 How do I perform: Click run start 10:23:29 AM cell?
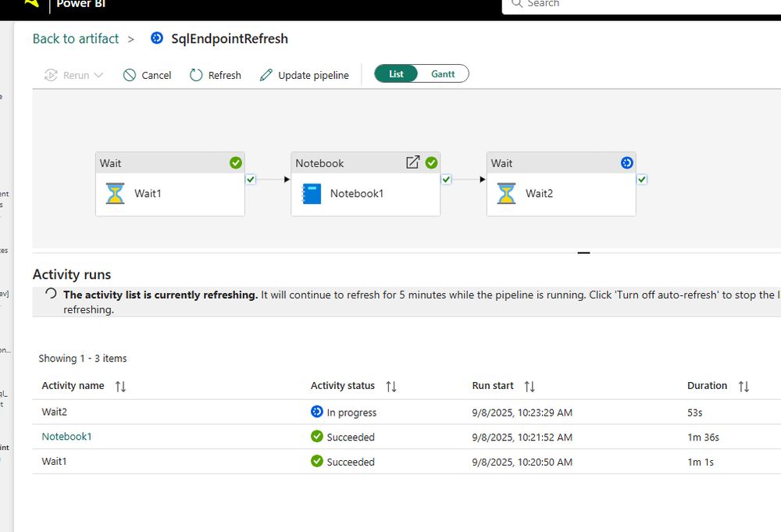pyautogui.click(x=522, y=412)
